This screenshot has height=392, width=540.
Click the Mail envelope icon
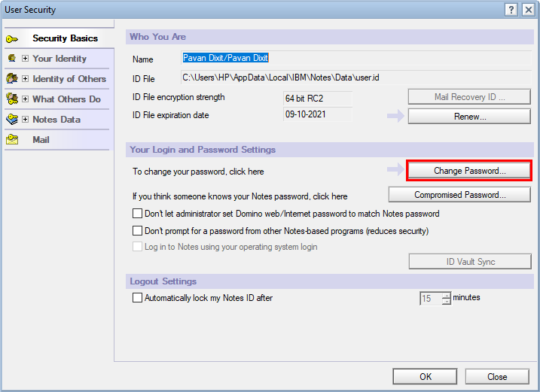(x=12, y=140)
